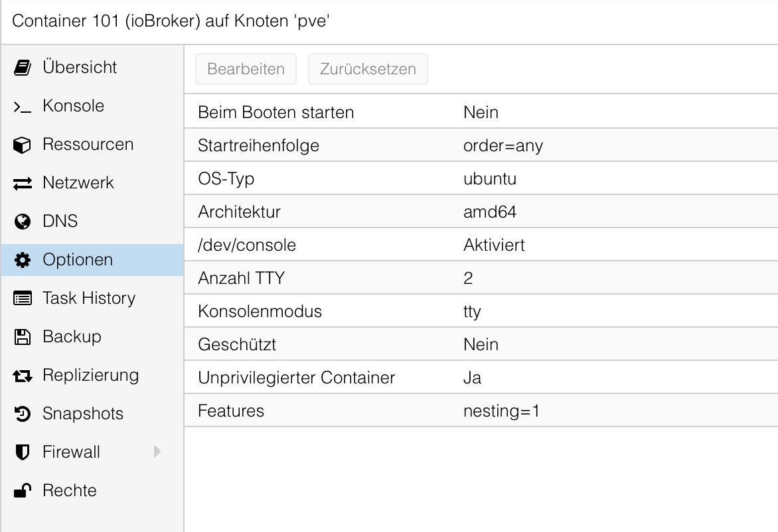Open the Rechte permissions menu entry
Image resolution: width=778 pixels, height=532 pixels.
pos(70,491)
